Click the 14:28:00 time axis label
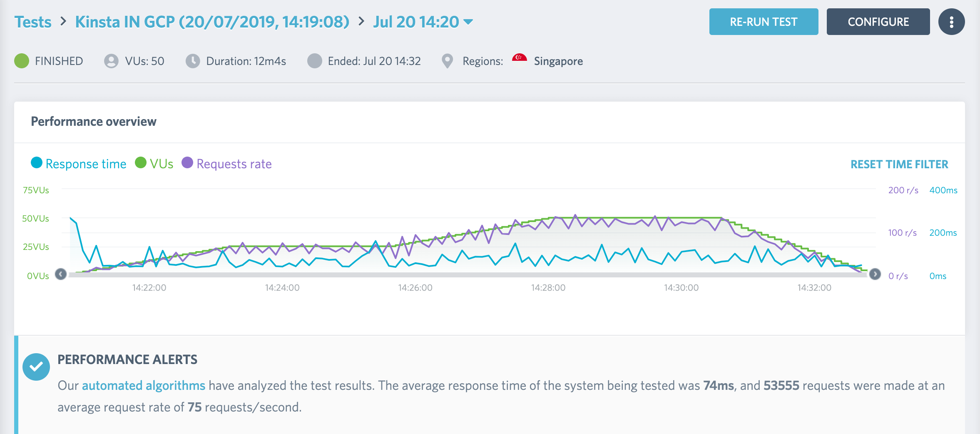Screen dimensions: 980x434 [548, 287]
